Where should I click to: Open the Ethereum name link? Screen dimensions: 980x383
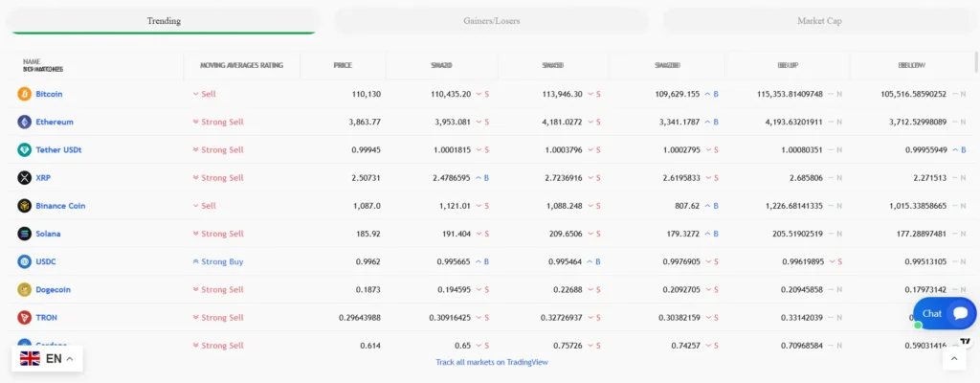coord(55,122)
